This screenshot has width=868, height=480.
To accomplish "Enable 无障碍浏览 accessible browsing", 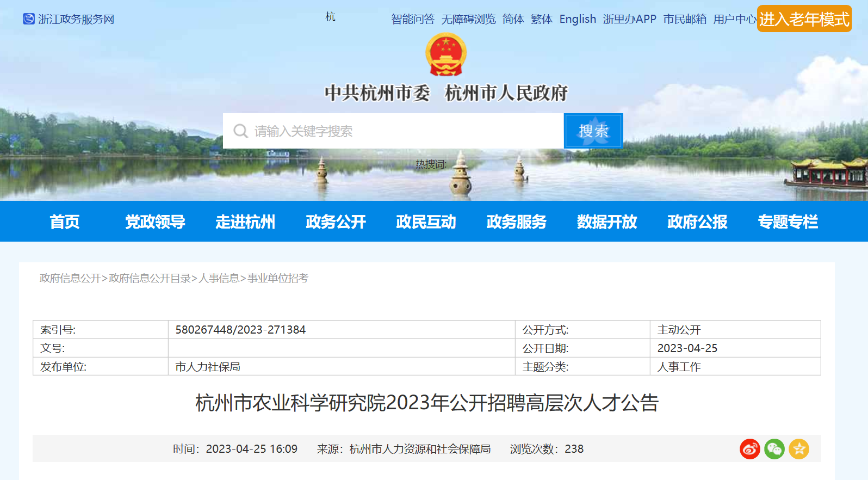I will tap(468, 19).
